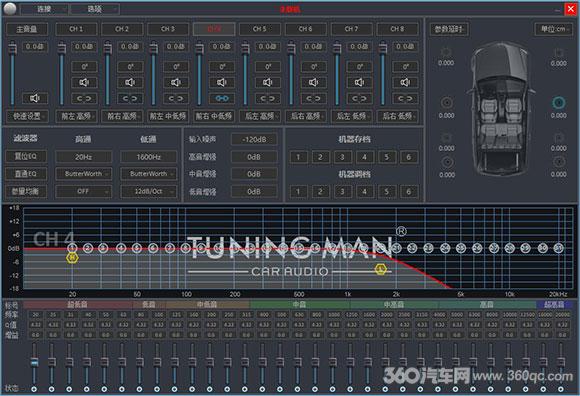The height and width of the screenshot is (396, 580).
Task: Select the left door speaker icon beside the car
Action: (446, 103)
